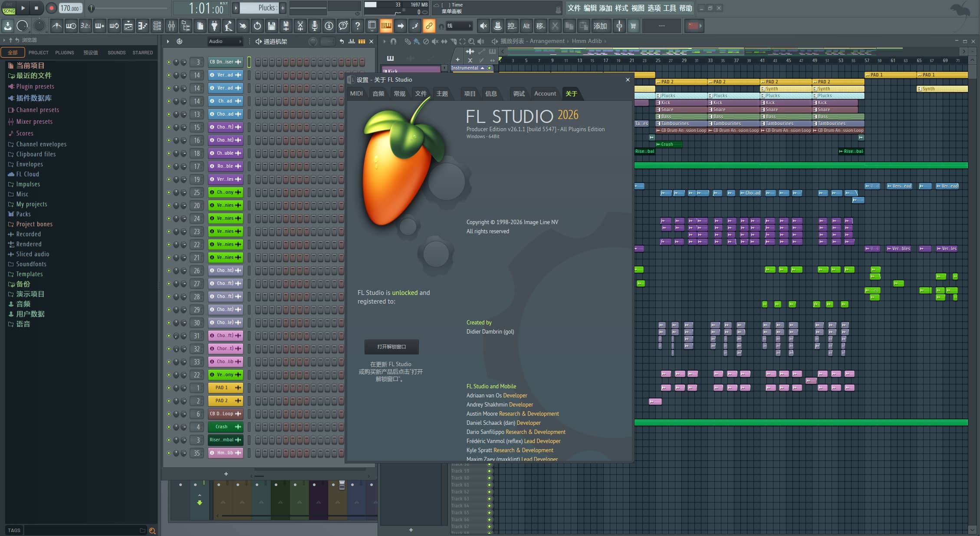Click the undo history icon
Screen dimensions: 980x536
[x=257, y=26]
